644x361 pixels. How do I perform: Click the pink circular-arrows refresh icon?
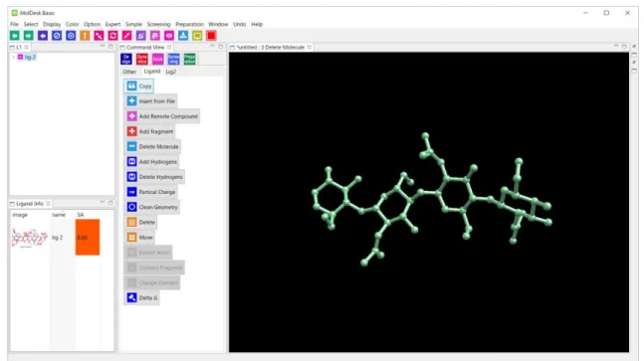[x=112, y=36]
